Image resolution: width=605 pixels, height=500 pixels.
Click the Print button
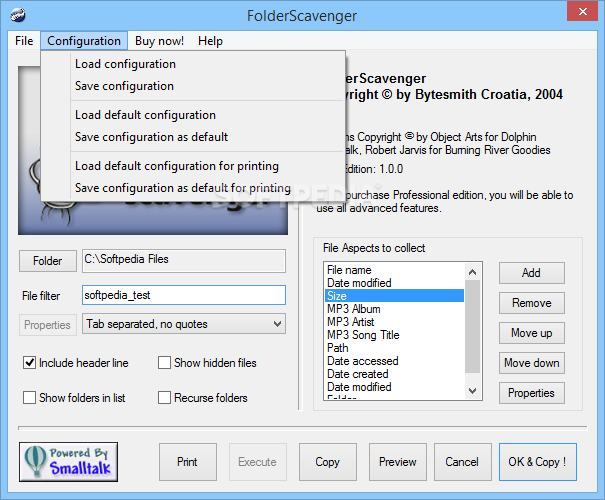(x=188, y=462)
